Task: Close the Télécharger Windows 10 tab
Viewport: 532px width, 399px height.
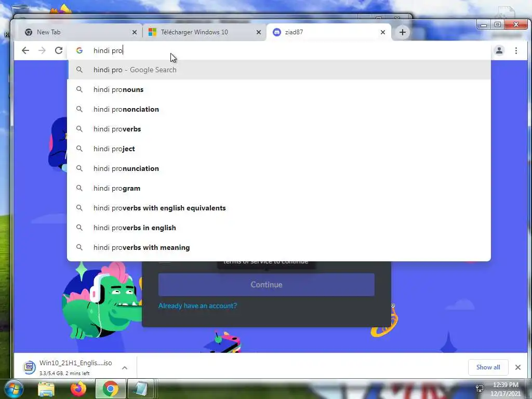Action: click(x=259, y=32)
